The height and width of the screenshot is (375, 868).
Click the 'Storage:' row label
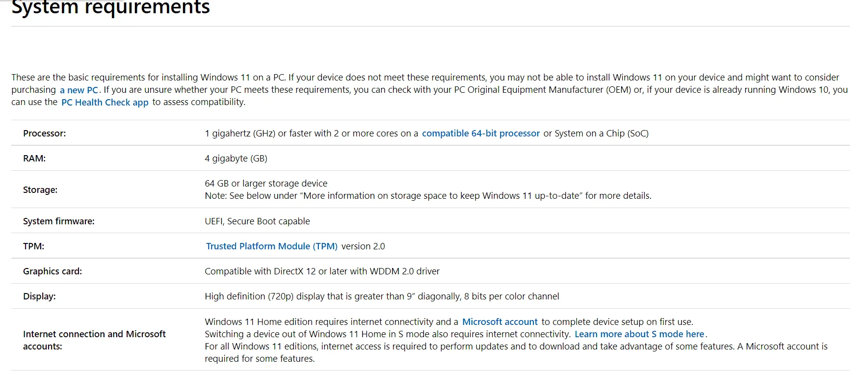(x=40, y=190)
